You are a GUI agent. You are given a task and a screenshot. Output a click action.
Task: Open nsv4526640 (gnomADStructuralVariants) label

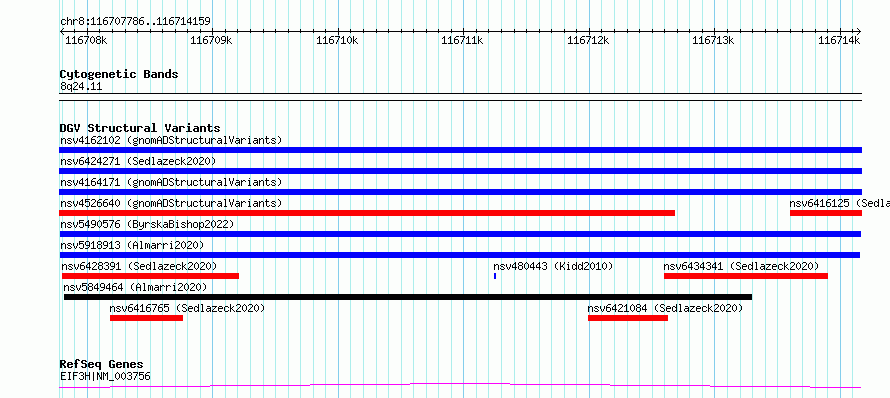coord(171,203)
